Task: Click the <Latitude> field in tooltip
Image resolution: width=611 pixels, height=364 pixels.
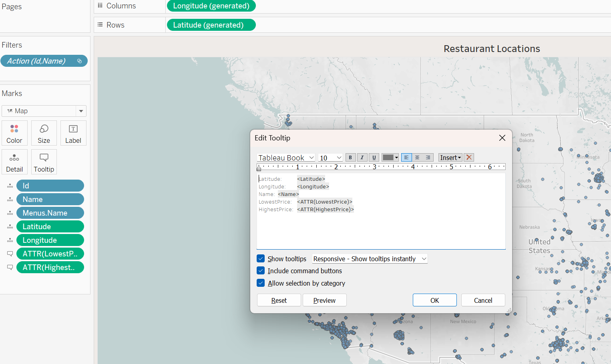Action: point(311,179)
